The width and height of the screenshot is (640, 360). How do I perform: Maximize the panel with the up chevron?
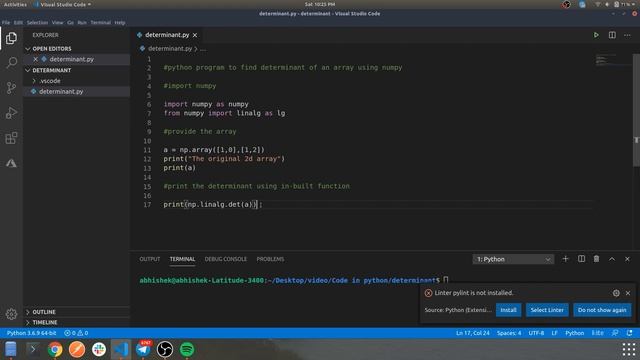[612, 259]
